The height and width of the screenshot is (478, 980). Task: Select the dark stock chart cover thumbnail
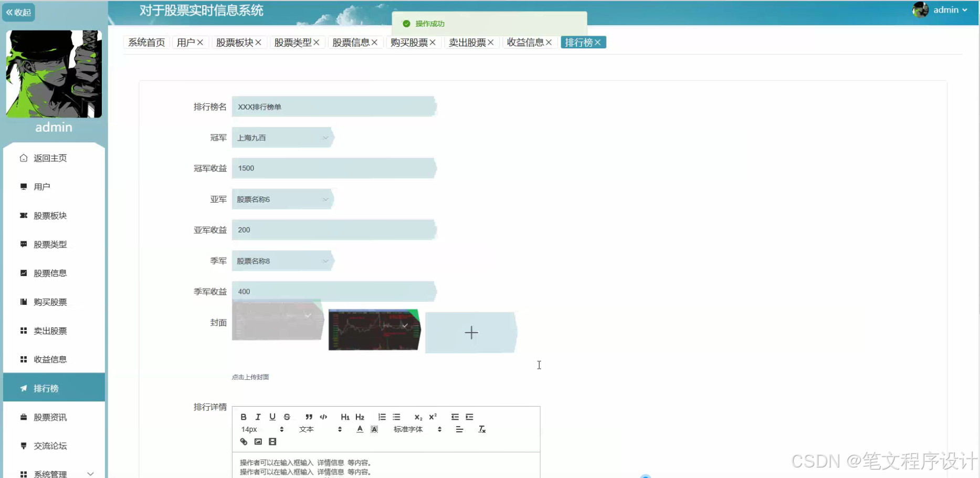point(375,330)
